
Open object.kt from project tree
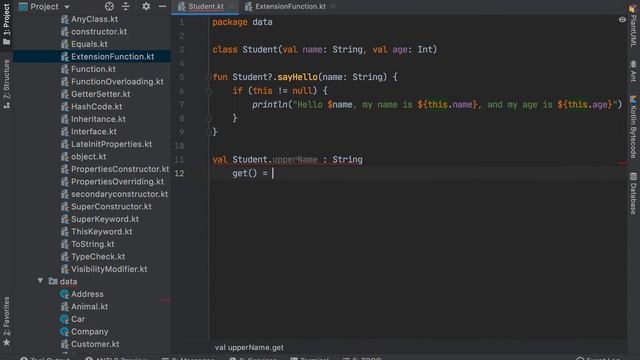point(88,157)
